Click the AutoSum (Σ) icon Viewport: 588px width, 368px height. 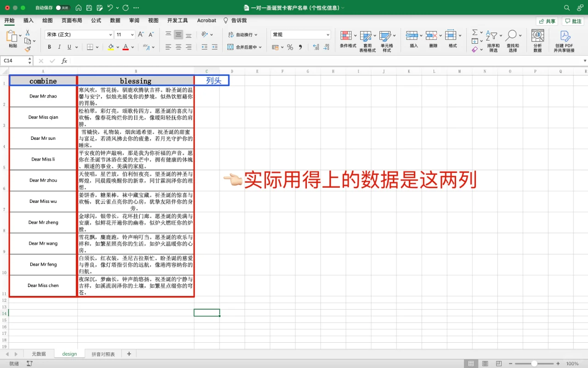475,33
